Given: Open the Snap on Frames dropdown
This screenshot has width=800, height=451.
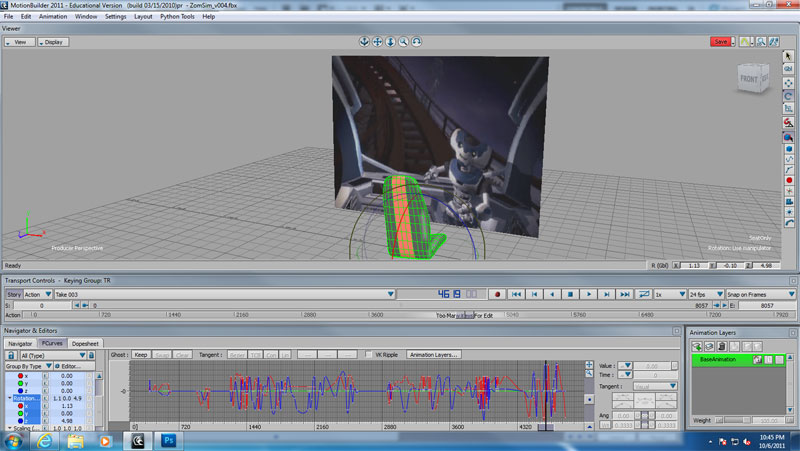Looking at the screenshot, I should click(761, 294).
